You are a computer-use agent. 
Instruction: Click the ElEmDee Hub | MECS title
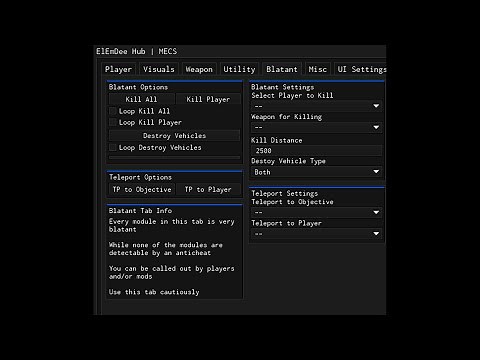click(x=136, y=51)
